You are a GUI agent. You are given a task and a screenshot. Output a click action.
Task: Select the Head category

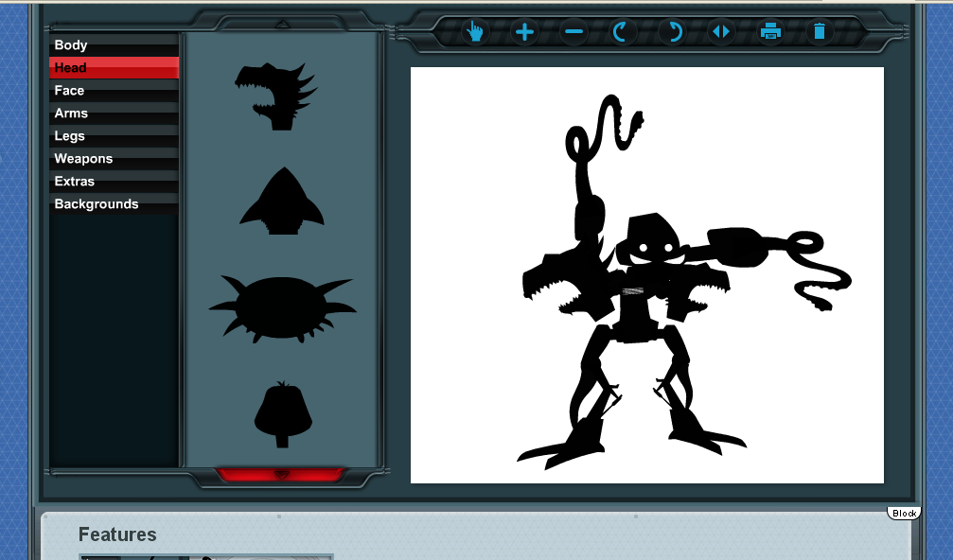114,67
